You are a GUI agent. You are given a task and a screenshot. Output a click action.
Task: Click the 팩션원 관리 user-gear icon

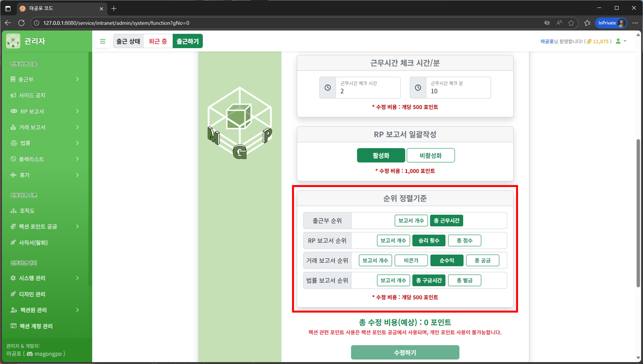coord(14,310)
